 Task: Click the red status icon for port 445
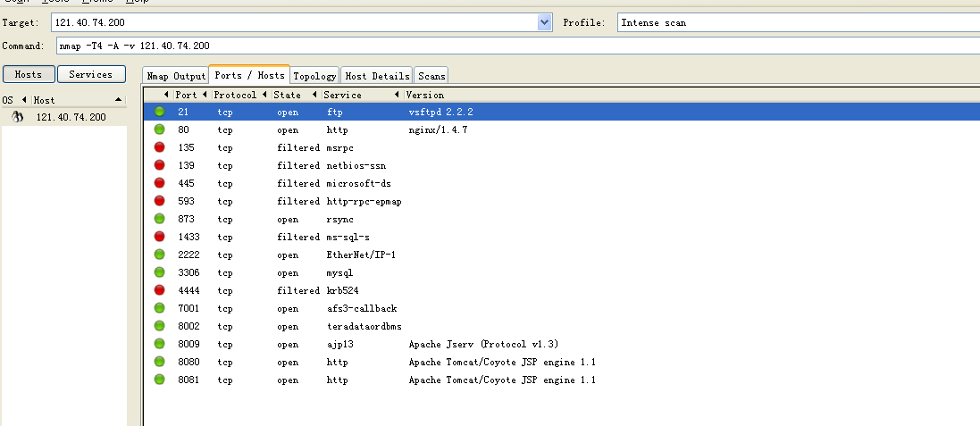click(x=159, y=183)
